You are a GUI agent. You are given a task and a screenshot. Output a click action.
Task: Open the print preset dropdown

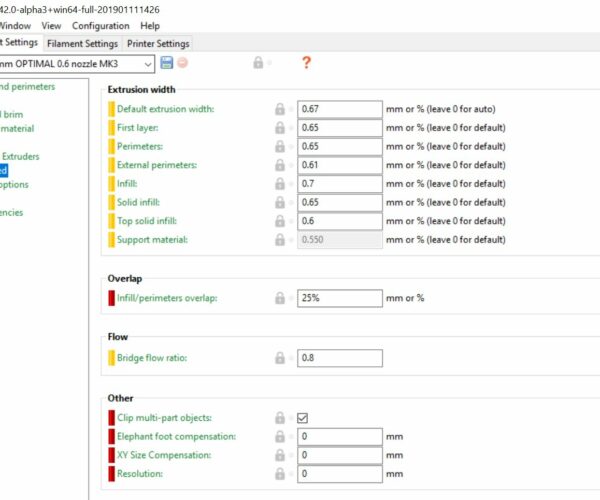148,63
